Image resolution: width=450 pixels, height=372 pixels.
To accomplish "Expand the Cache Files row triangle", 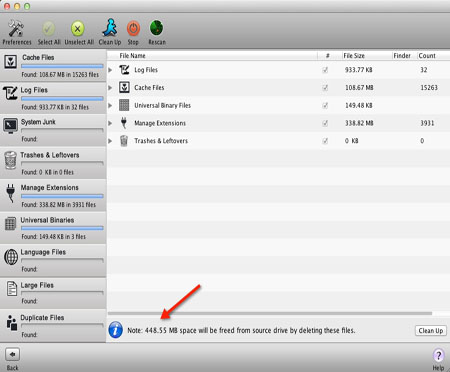I will [110, 88].
